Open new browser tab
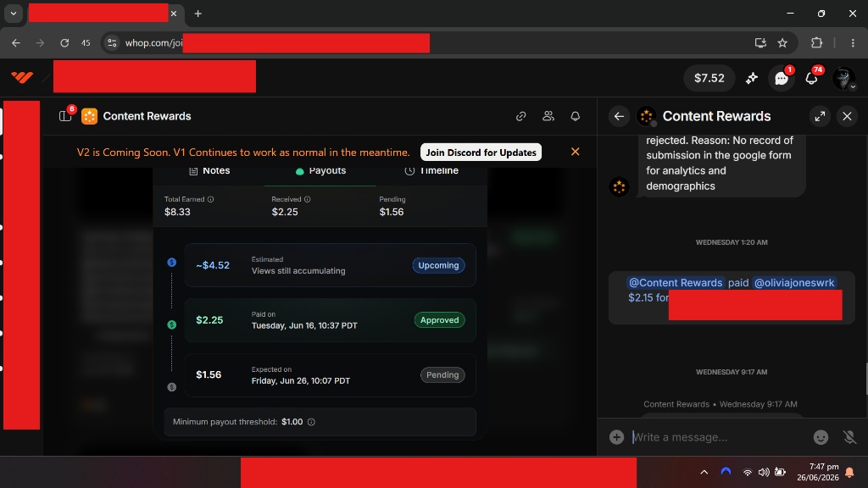The width and height of the screenshot is (868, 488). (198, 14)
